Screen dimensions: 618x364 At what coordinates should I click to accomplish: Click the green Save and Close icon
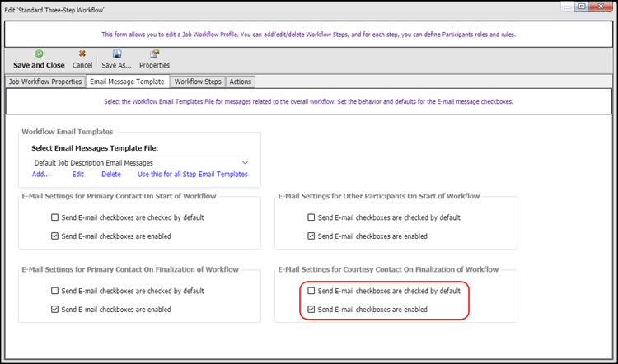point(39,54)
